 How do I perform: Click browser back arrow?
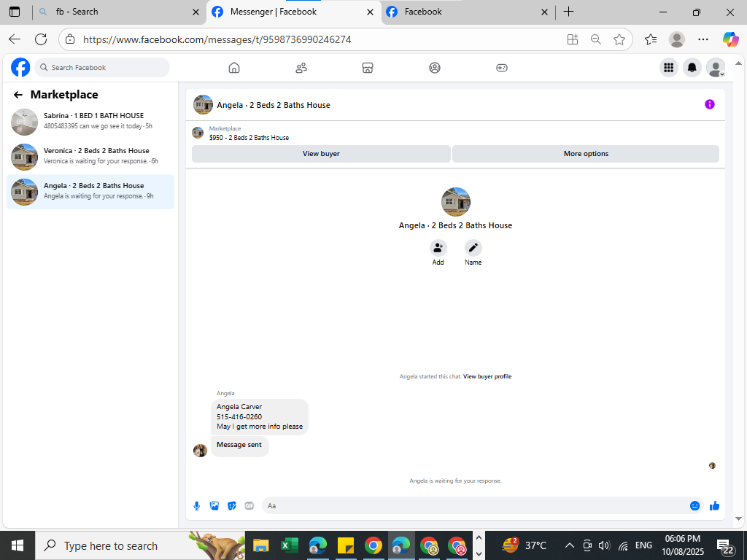(x=15, y=39)
